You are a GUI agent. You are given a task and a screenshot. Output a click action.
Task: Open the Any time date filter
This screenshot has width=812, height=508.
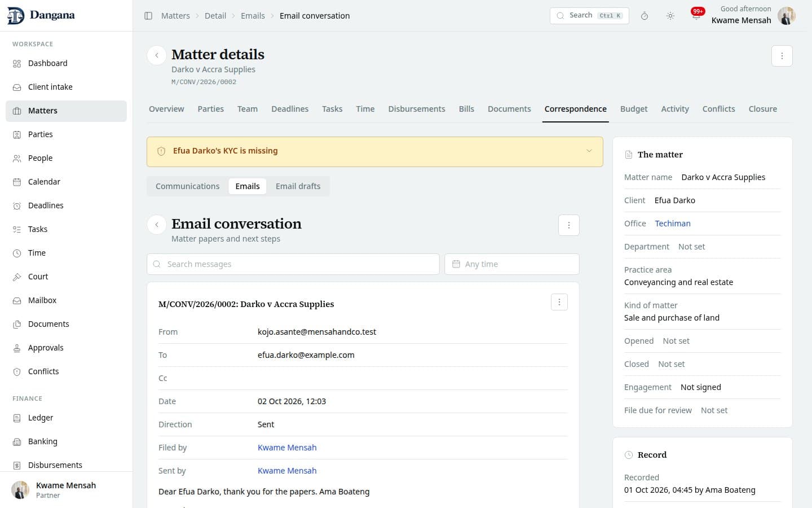pyautogui.click(x=511, y=264)
